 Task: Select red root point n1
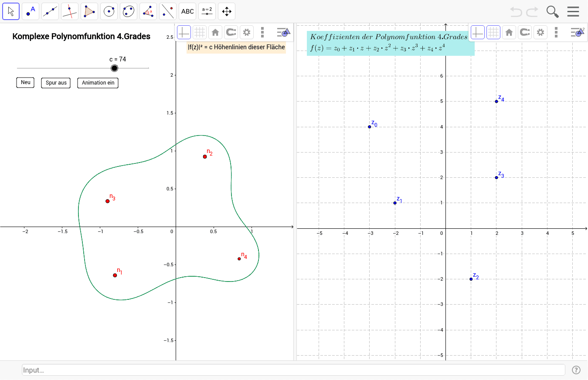[x=115, y=275]
